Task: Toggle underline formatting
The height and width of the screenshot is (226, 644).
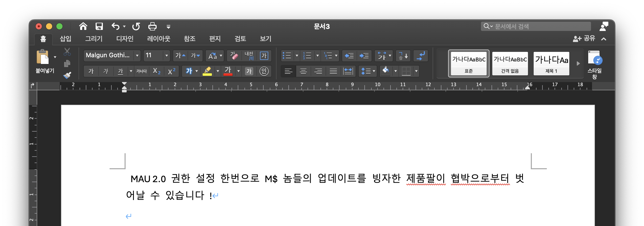Action: [120, 71]
